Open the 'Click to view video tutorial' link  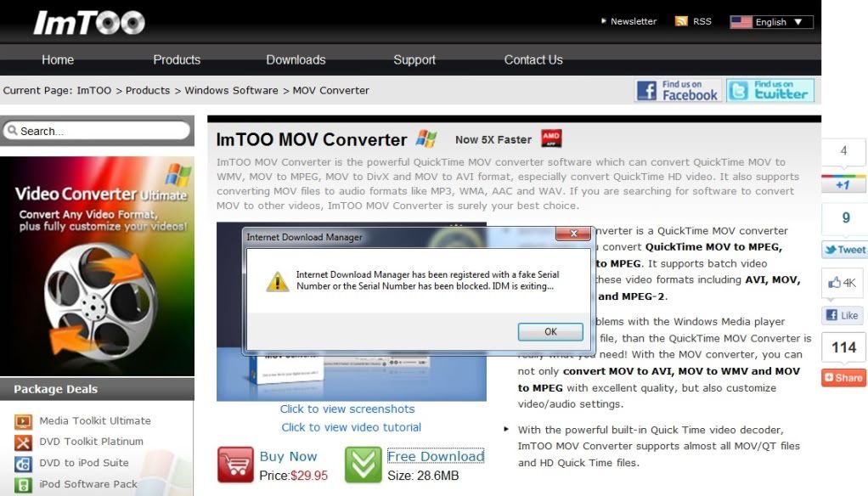click(351, 427)
